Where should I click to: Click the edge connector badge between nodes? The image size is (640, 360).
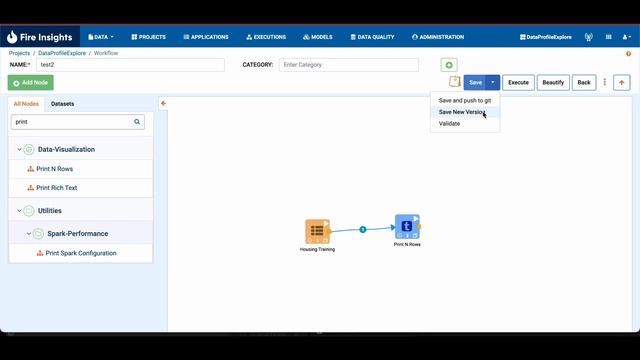(x=363, y=229)
